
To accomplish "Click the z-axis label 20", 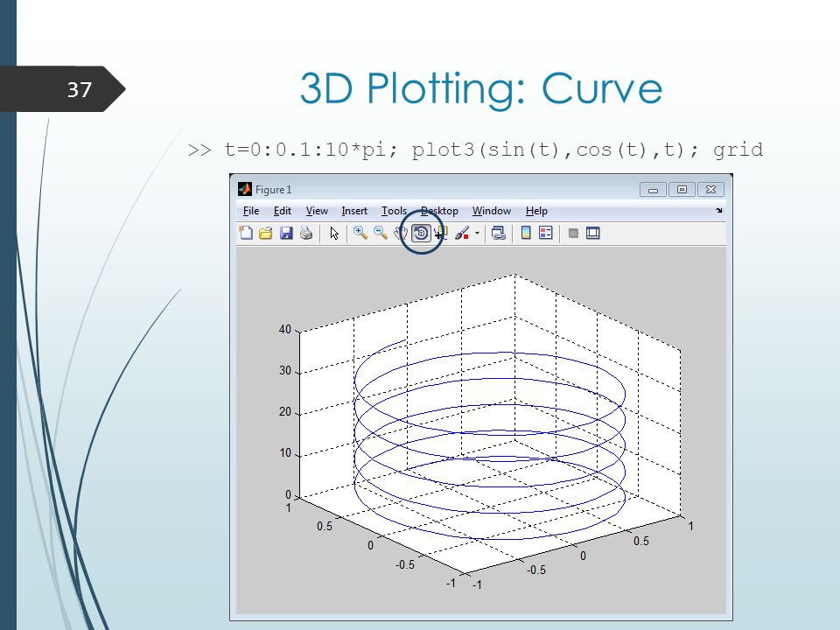I will (285, 412).
